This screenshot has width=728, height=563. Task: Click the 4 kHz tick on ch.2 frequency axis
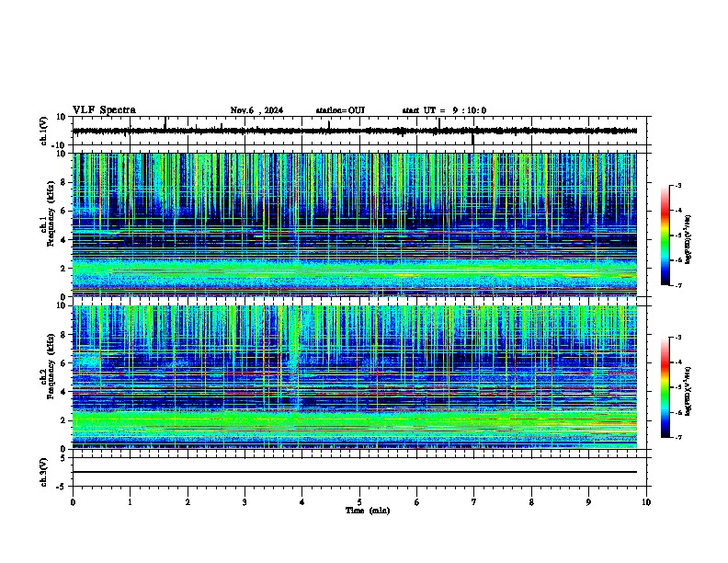63,392
